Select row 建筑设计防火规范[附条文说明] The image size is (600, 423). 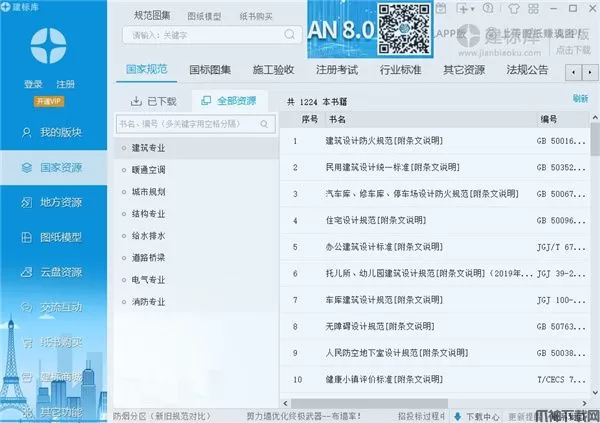(435, 141)
